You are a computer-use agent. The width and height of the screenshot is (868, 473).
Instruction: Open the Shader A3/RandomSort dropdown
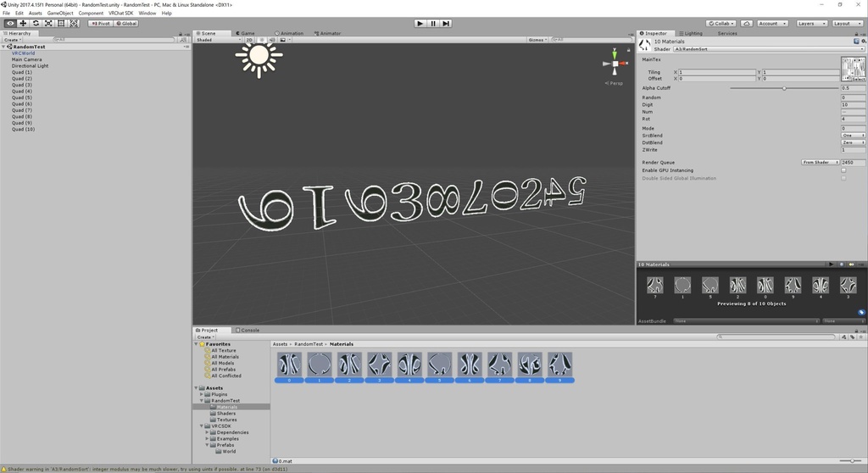click(768, 49)
